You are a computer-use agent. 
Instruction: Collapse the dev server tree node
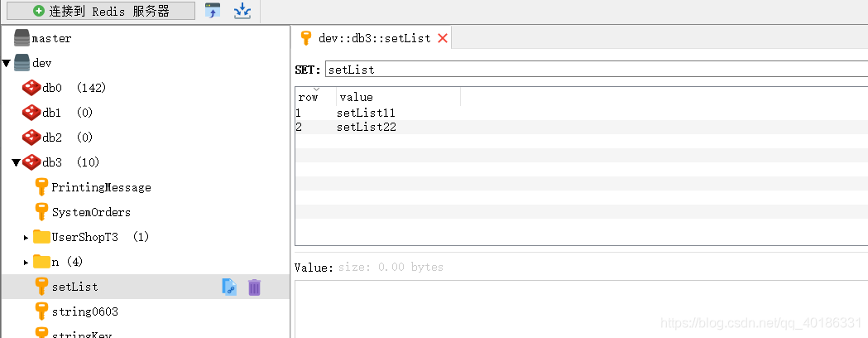click(6, 63)
